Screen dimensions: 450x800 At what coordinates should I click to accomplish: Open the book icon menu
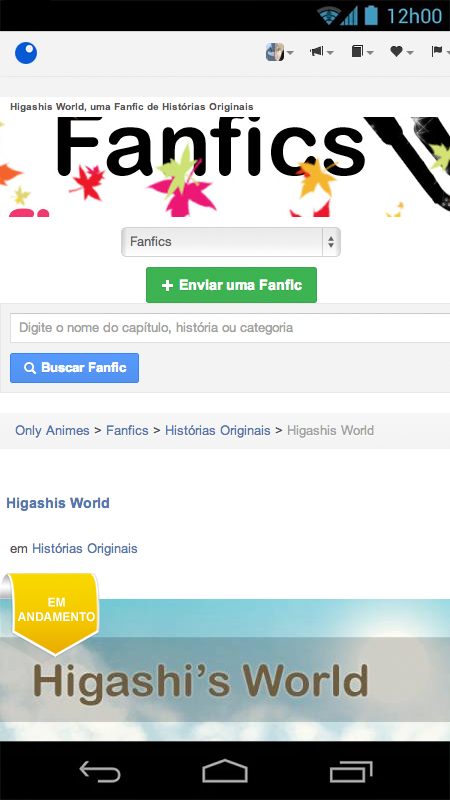point(362,52)
